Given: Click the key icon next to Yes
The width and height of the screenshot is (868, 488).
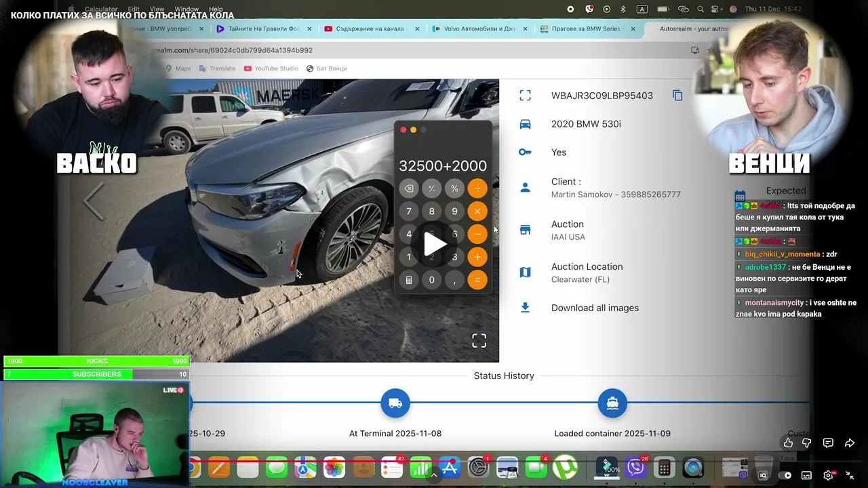Looking at the screenshot, I should click(x=525, y=152).
